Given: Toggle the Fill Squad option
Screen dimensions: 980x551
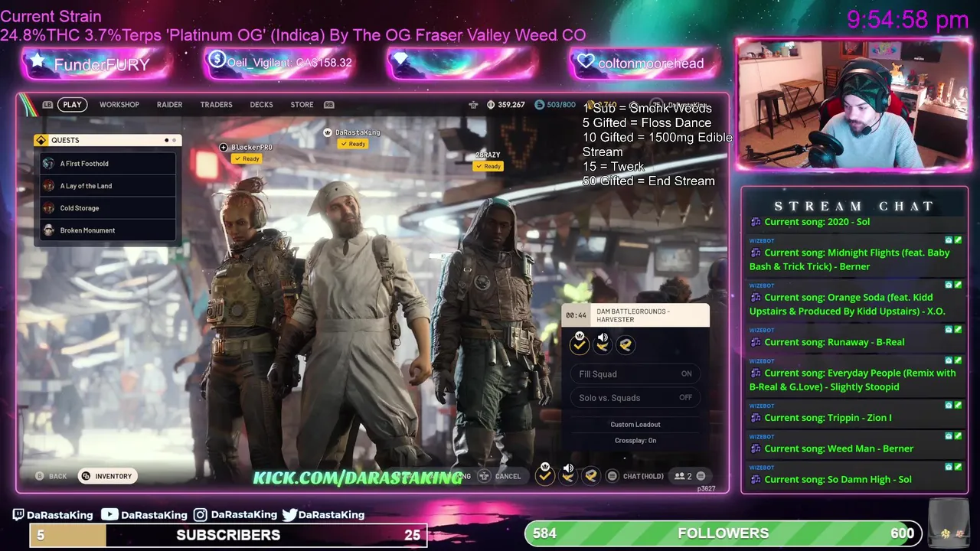Looking at the screenshot, I should (x=635, y=374).
